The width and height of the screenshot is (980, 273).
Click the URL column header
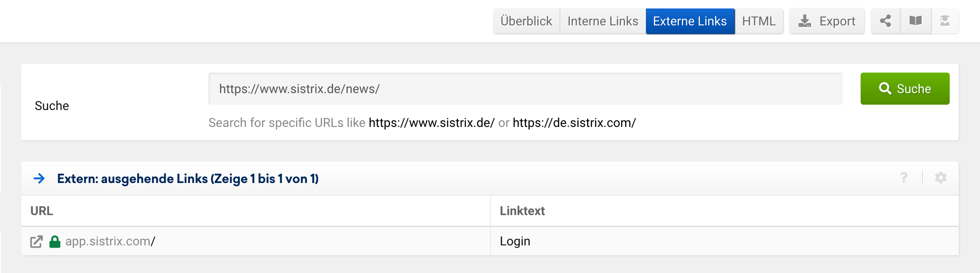pyautogui.click(x=42, y=211)
